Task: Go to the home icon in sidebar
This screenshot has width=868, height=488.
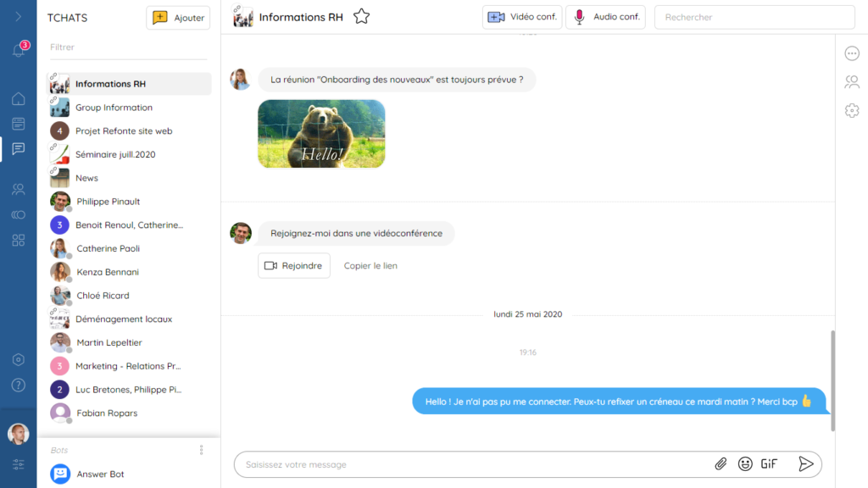Action: point(18,99)
